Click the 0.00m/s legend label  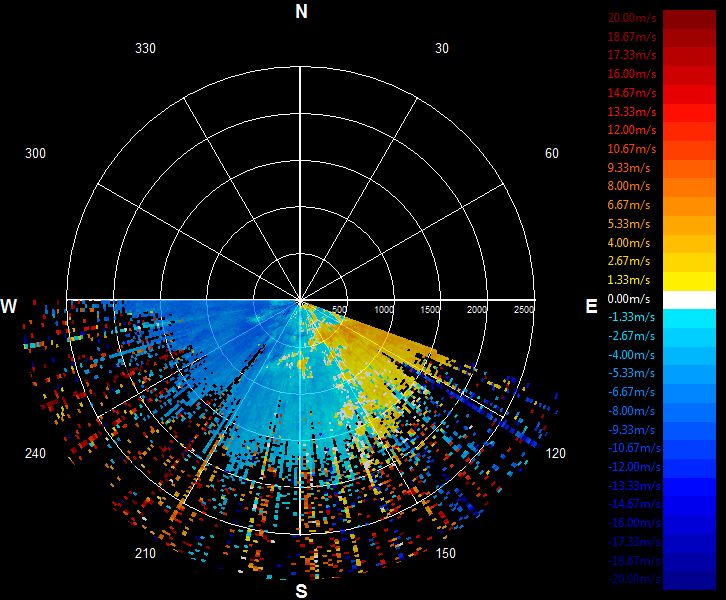(x=629, y=299)
